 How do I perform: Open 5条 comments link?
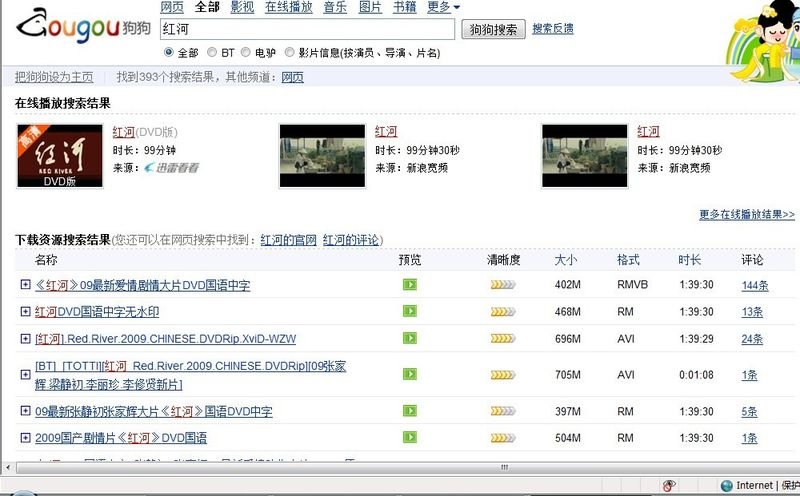coord(749,411)
